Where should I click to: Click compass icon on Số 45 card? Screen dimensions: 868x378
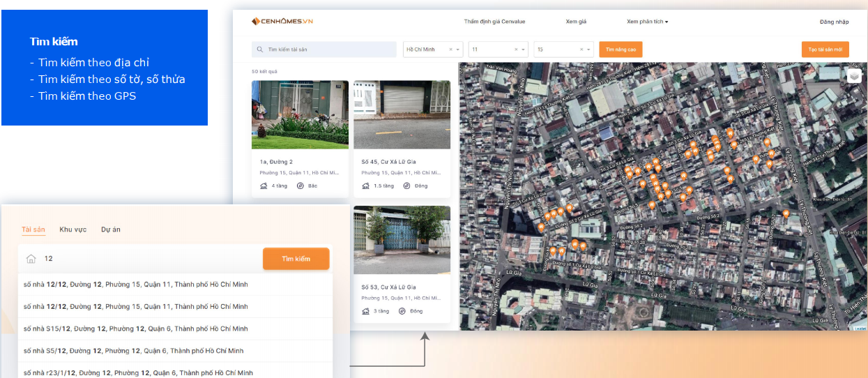click(402, 186)
